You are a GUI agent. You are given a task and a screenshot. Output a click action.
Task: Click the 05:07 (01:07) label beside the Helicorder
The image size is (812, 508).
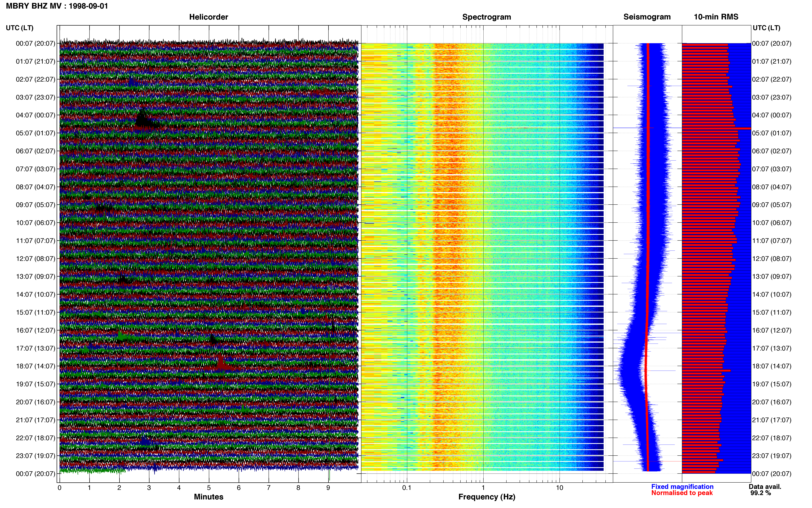(35, 133)
